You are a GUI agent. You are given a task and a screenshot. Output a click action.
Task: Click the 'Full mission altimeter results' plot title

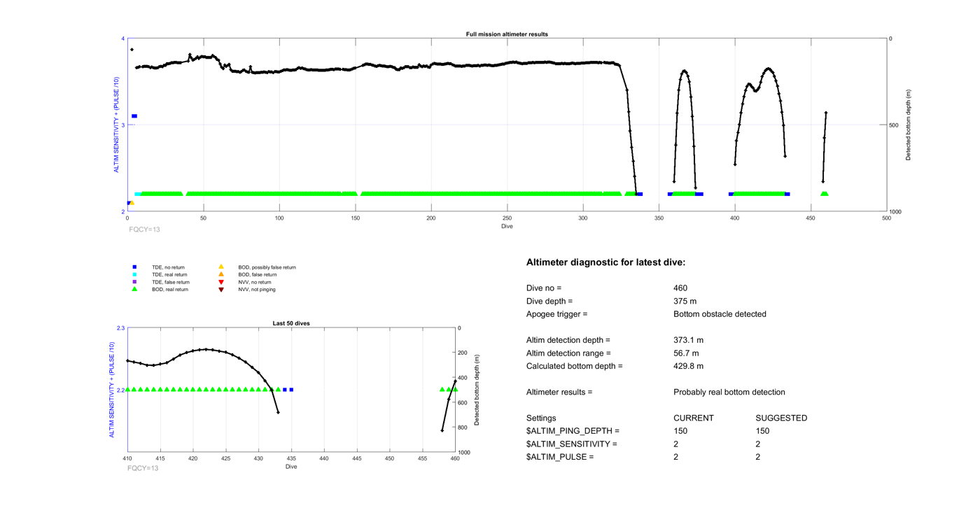(x=507, y=34)
